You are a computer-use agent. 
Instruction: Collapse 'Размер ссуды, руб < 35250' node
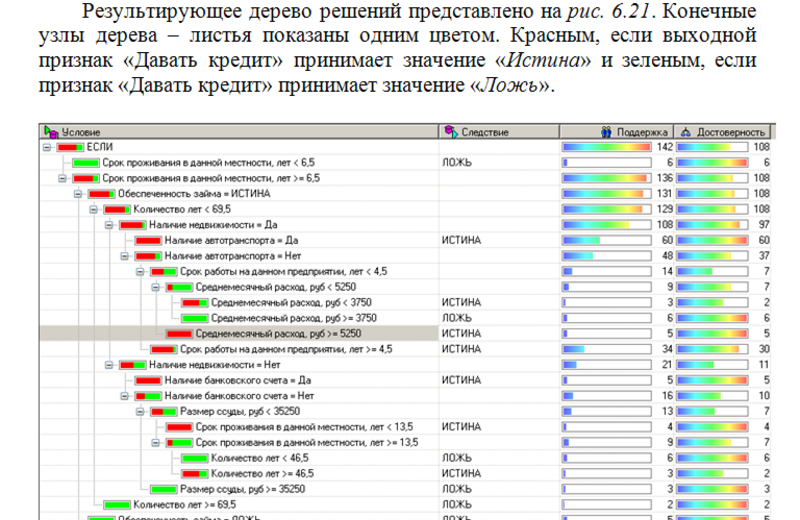point(140,412)
